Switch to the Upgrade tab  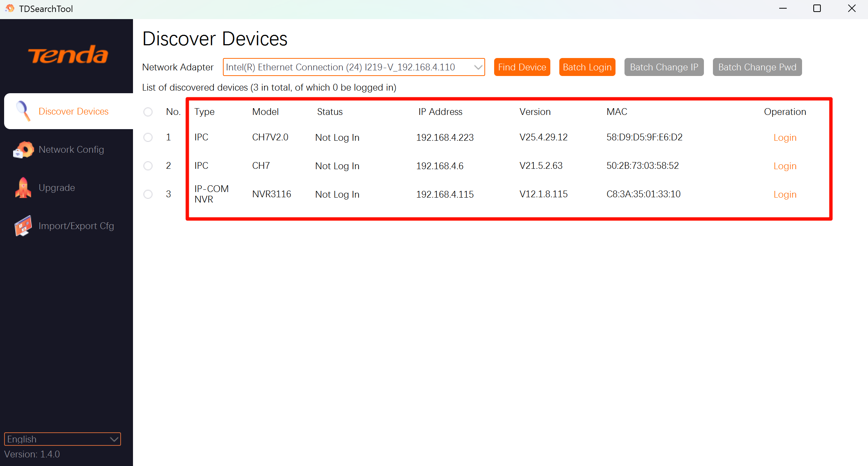click(57, 188)
